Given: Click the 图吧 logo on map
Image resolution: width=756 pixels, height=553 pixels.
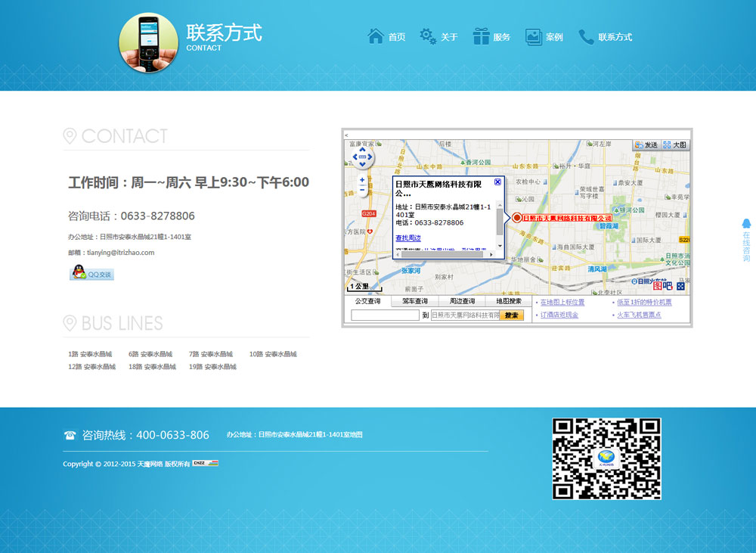Looking at the screenshot, I should point(662,286).
